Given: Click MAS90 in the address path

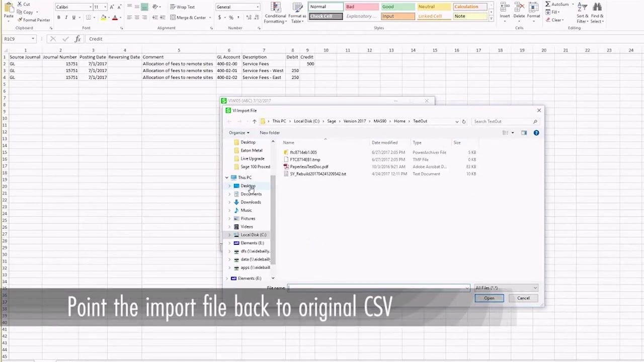Looking at the screenshot, I should coord(380,121).
